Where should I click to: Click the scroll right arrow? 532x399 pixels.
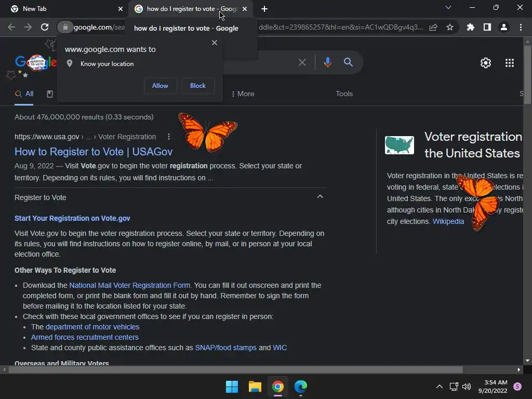pyautogui.click(x=519, y=370)
